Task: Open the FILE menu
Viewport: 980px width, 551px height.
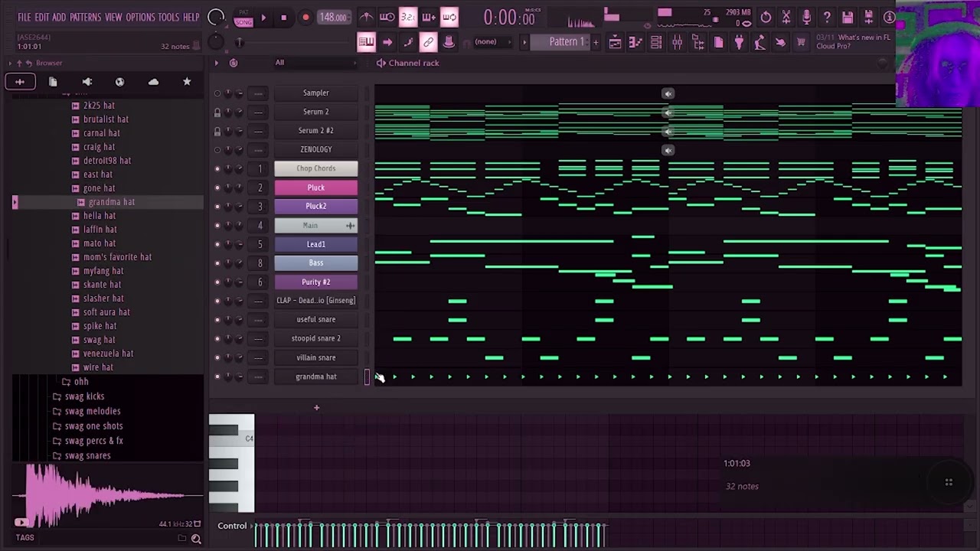Action: [x=24, y=17]
